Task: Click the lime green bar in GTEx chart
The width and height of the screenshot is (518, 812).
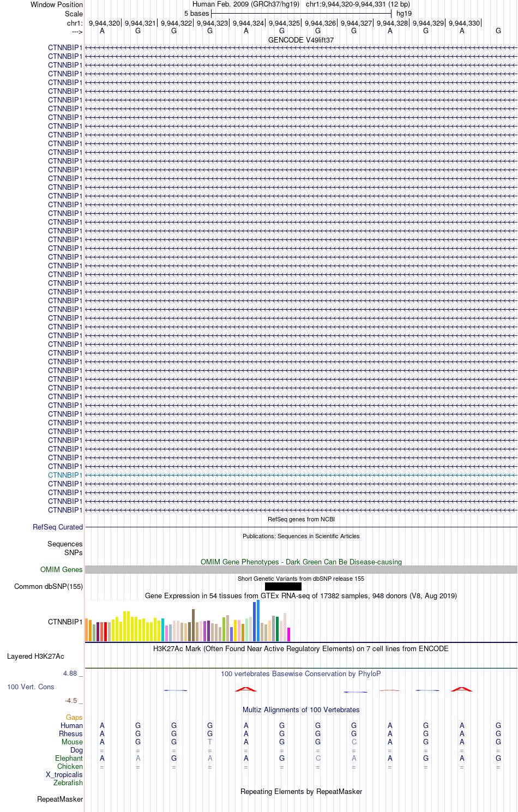Action: pyautogui.click(x=224, y=629)
